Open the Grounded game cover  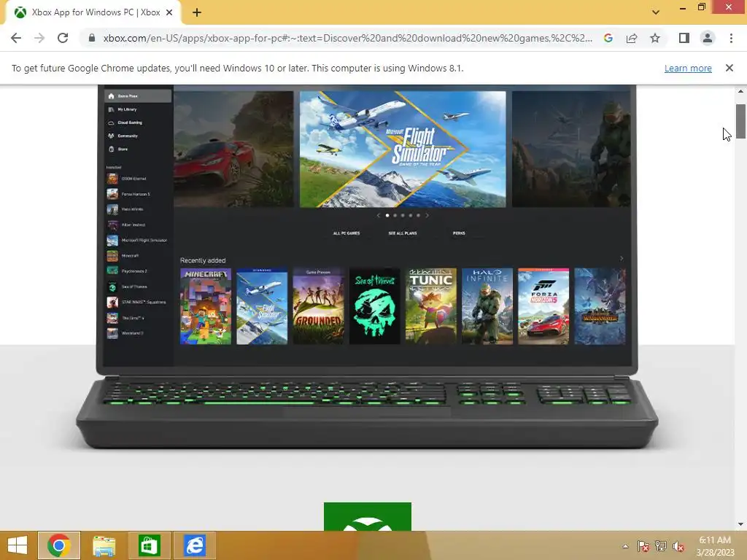click(x=318, y=306)
